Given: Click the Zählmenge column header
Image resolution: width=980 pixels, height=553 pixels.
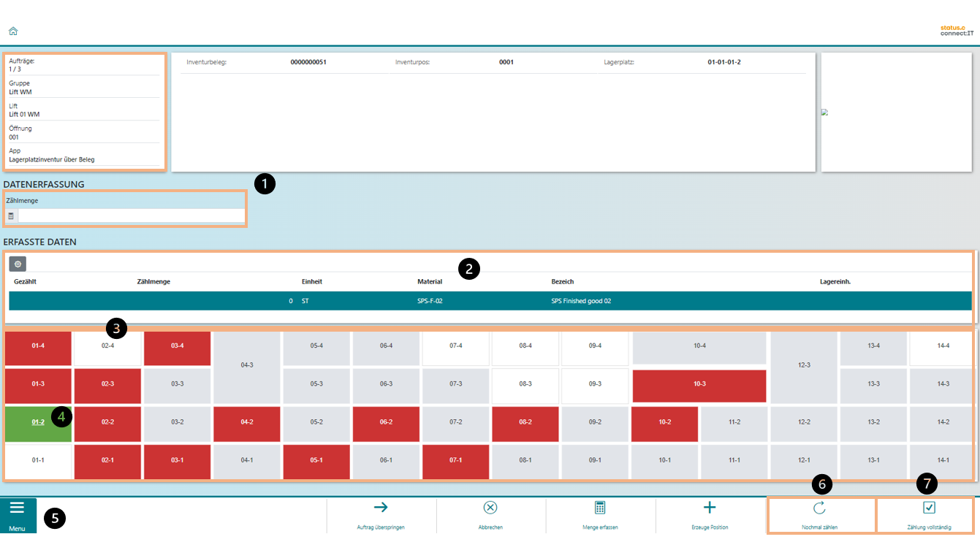Looking at the screenshot, I should (153, 281).
